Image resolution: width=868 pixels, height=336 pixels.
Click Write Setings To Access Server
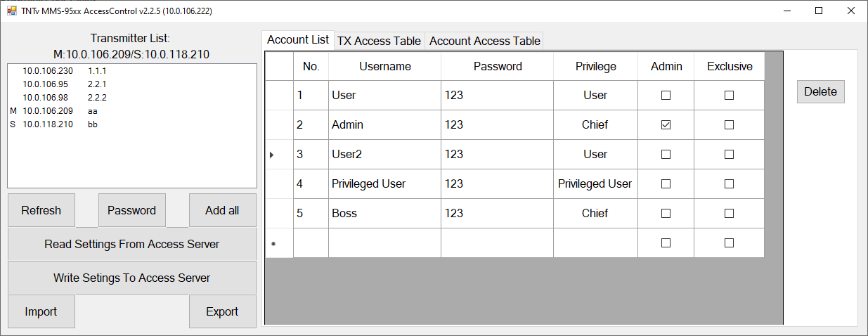[x=132, y=278]
